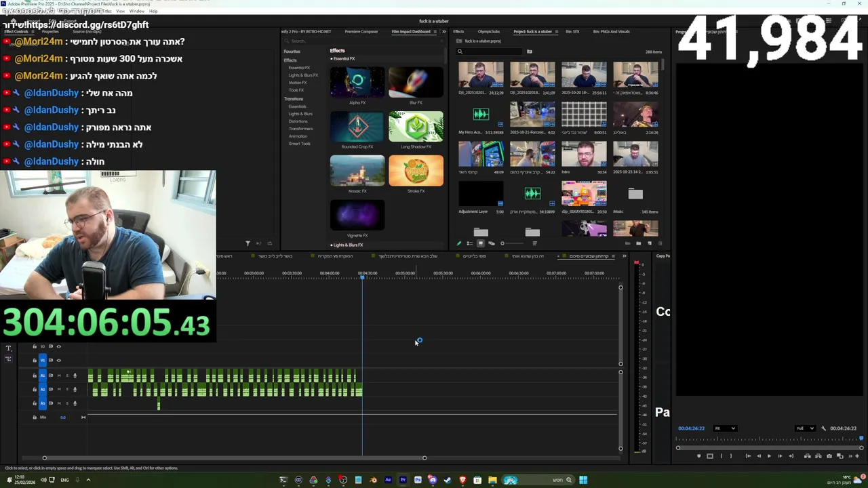868x488 pixels.
Task: Select Lights & Blurs FX category
Action: tap(303, 75)
